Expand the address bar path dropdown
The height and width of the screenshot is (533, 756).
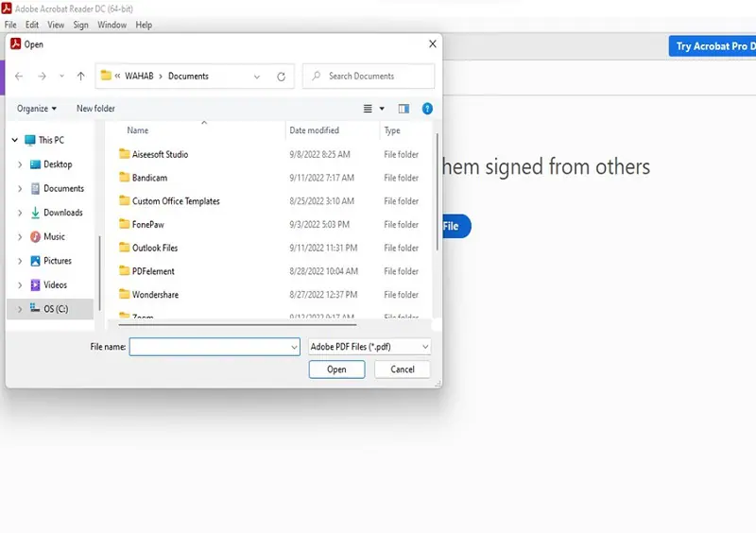point(257,77)
